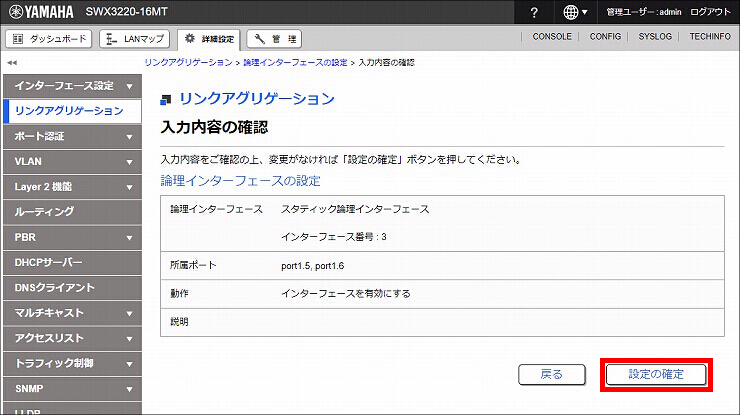Click the dashboard grid icon

pos(18,39)
